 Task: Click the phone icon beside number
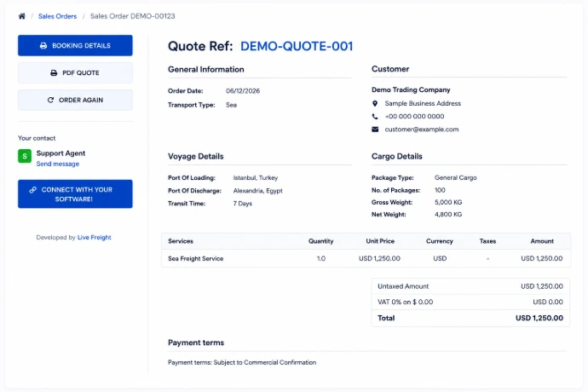(375, 116)
